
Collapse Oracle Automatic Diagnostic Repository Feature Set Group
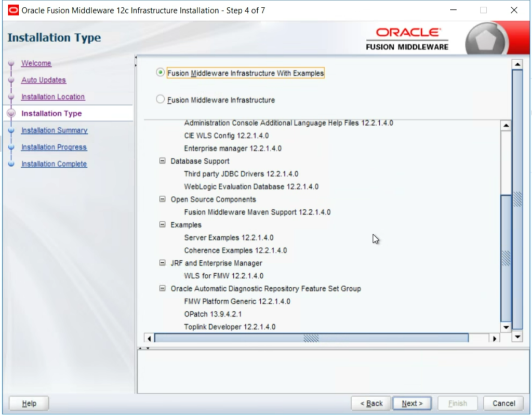(x=163, y=288)
